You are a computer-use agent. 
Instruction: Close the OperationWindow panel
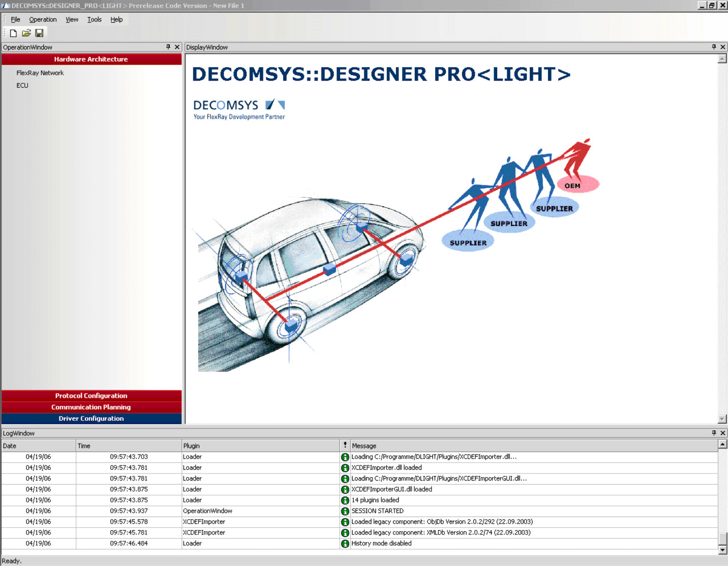[177, 47]
